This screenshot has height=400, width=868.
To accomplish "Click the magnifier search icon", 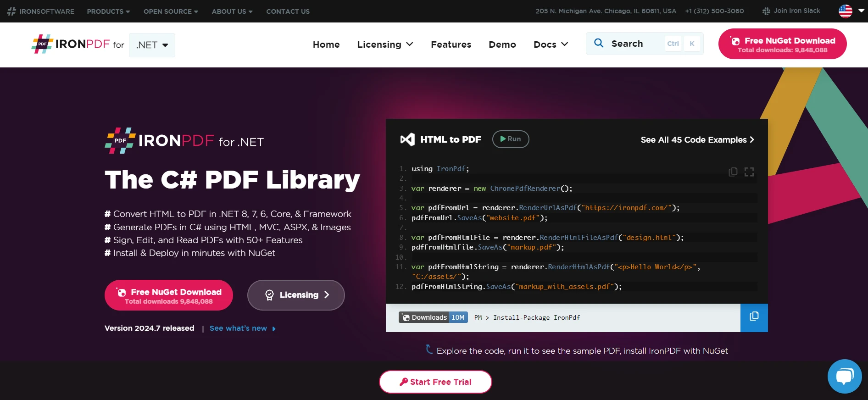I will [x=599, y=43].
